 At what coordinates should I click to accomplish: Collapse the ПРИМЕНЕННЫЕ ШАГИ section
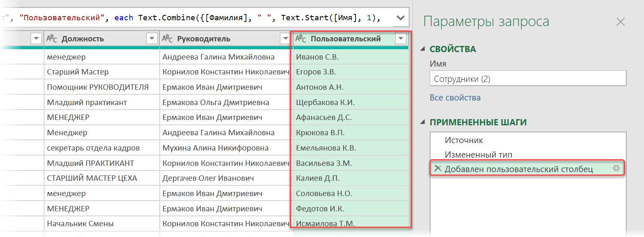point(422,122)
